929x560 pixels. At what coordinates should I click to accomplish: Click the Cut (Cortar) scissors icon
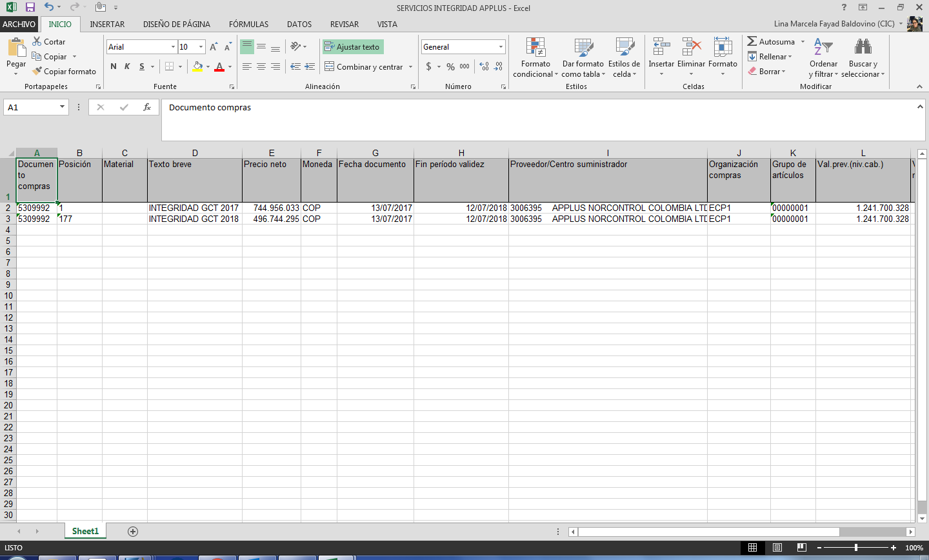37,41
